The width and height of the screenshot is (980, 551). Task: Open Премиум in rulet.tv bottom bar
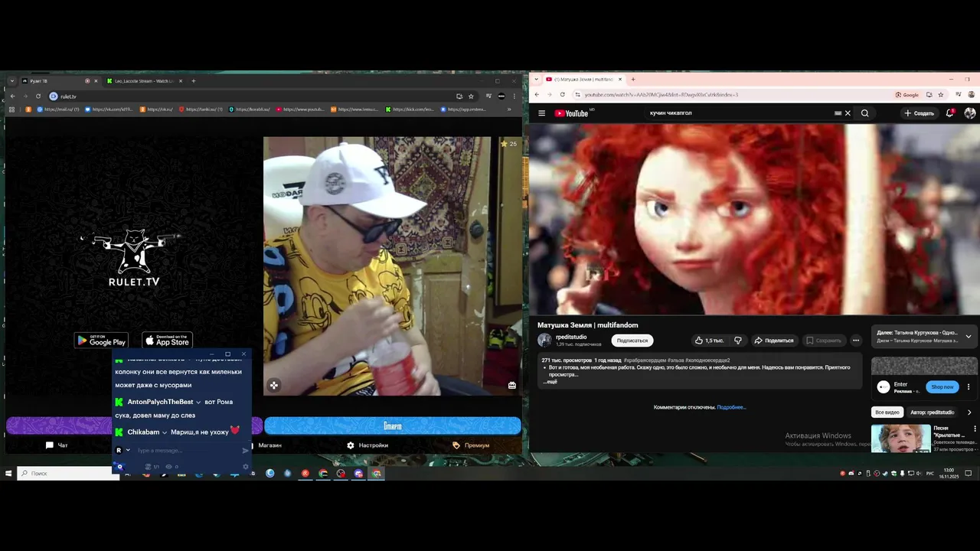pos(470,445)
